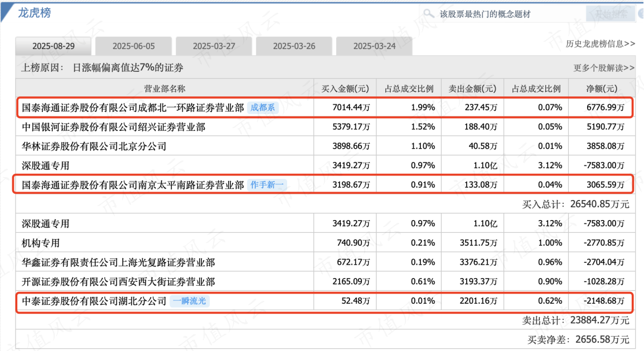The image size is (644, 351).
Task: Click the 净额(元) column header
Action: [602, 89]
